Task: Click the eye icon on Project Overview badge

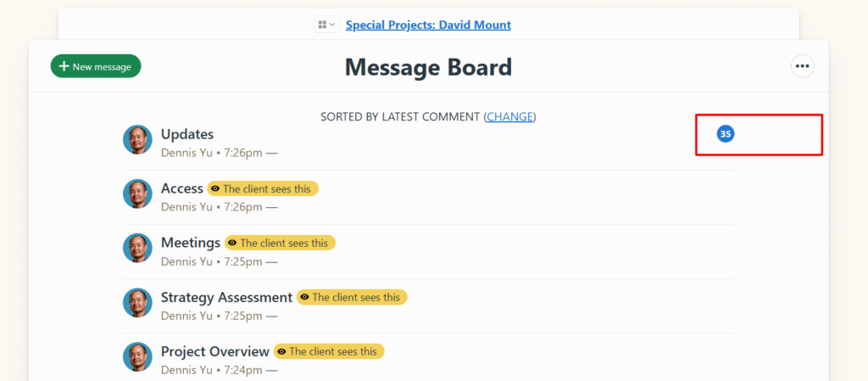Action: point(281,352)
